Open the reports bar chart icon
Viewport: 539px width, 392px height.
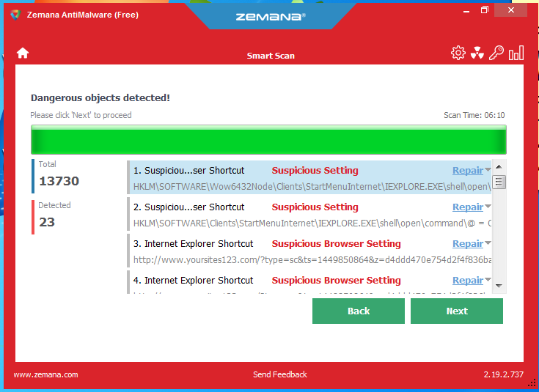pyautogui.click(x=516, y=53)
